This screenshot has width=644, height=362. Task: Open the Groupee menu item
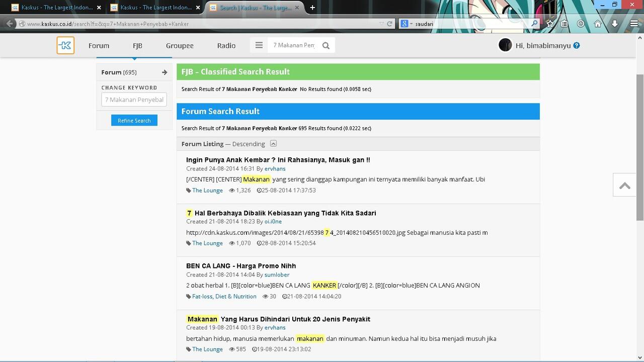click(x=180, y=45)
